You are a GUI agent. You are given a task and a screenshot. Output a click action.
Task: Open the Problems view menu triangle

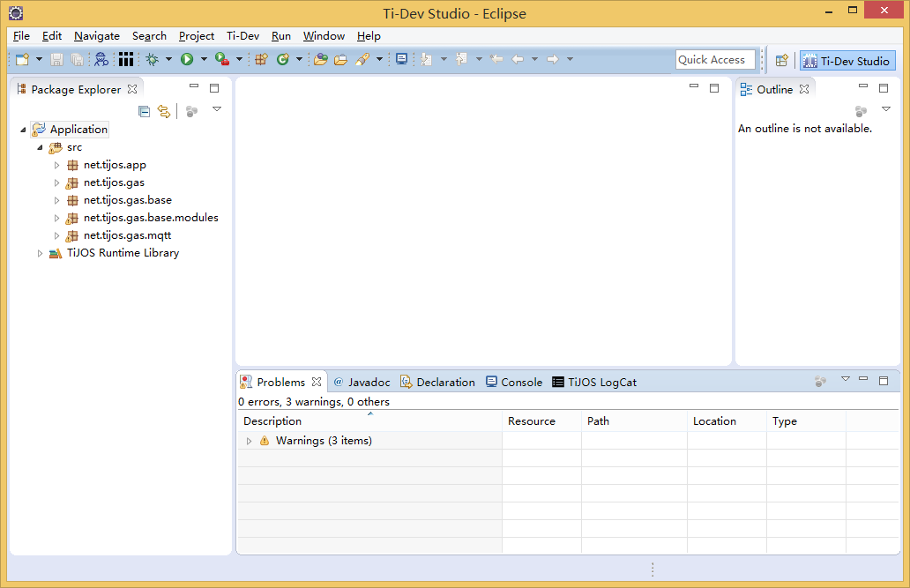tap(846, 379)
